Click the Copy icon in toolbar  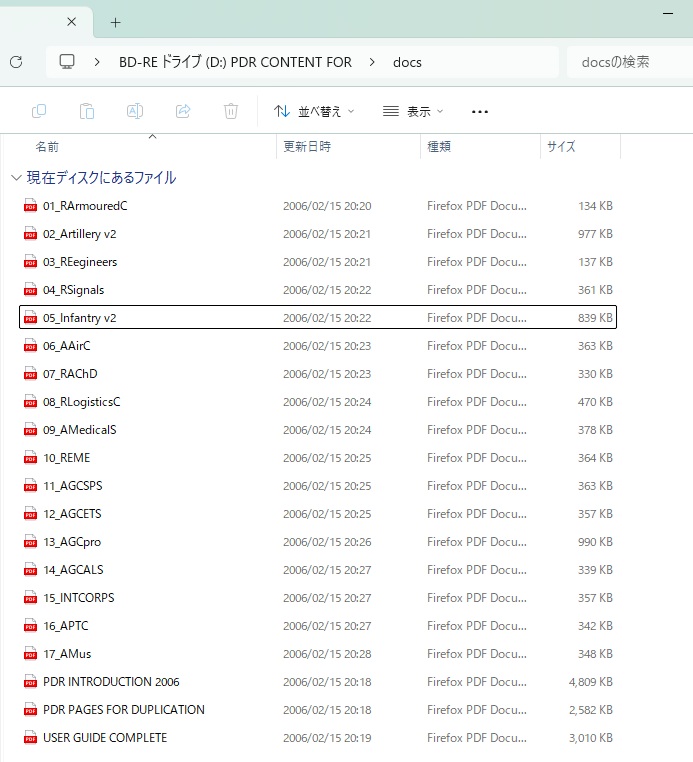(40, 111)
